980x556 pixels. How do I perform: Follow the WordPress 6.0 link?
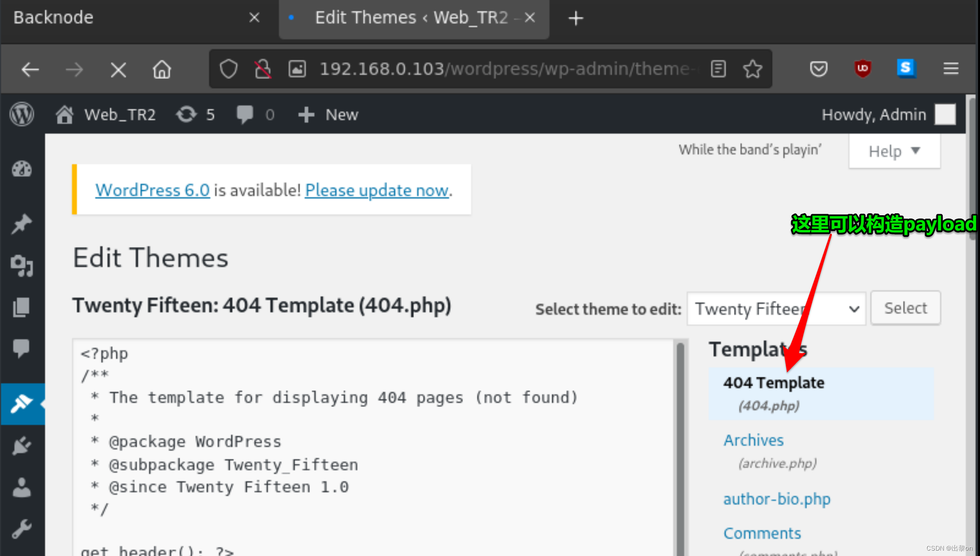[153, 190]
